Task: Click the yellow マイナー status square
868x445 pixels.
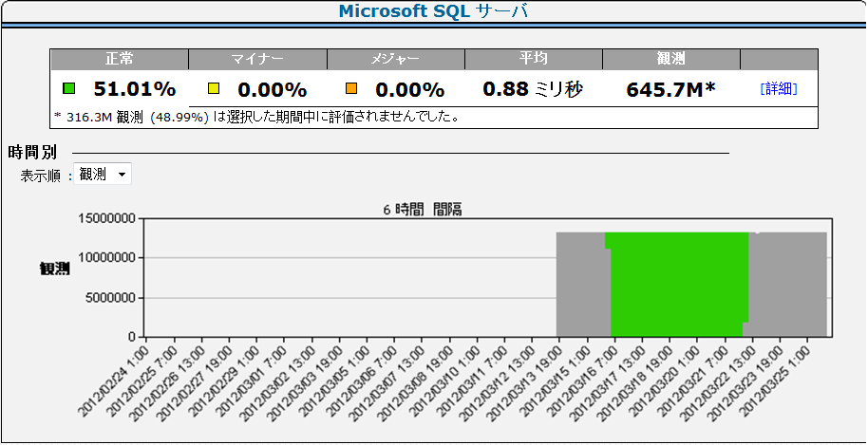Action: pyautogui.click(x=214, y=89)
